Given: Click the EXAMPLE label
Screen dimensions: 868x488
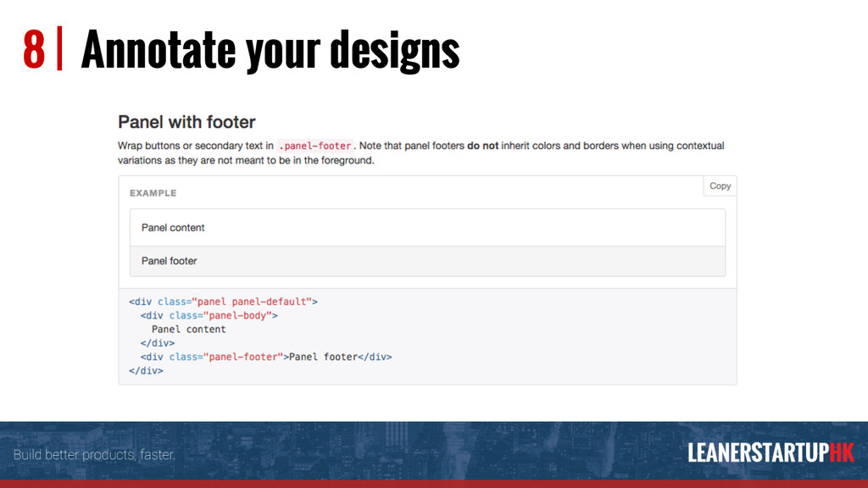Looking at the screenshot, I should 153,193.
